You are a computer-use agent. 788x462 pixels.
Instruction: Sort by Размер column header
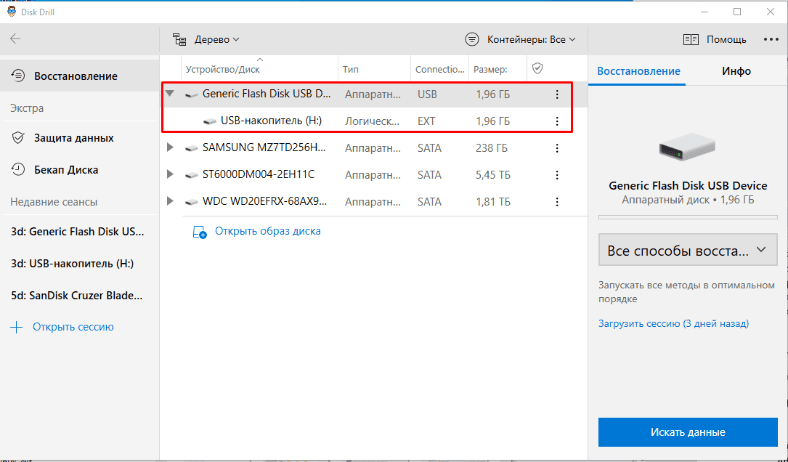coord(490,69)
